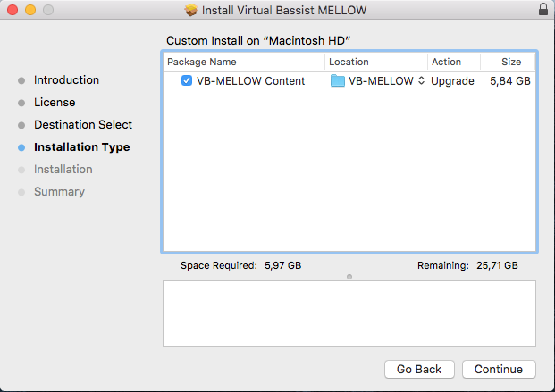Uncheck the VB-MELLOW Content checkbox
Viewport: 555px width, 392px height.
(187, 80)
